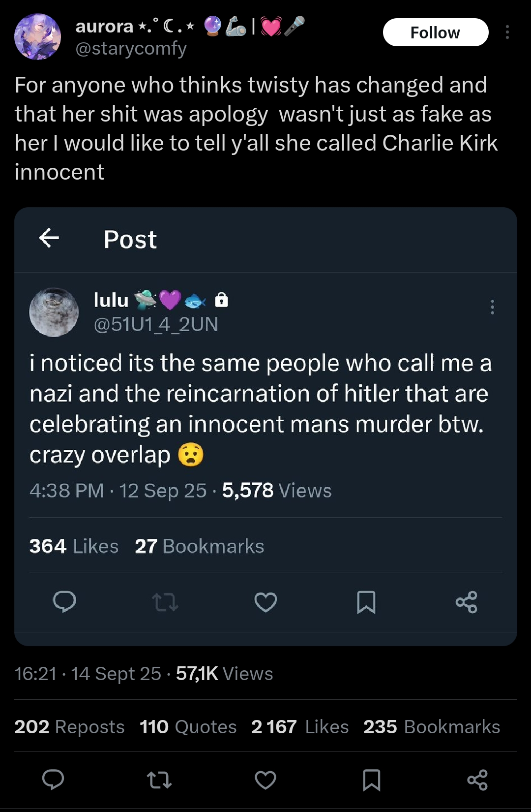Like aurora's post with the heart
Image resolution: width=531 pixels, height=812 pixels.
pyautogui.click(x=265, y=780)
